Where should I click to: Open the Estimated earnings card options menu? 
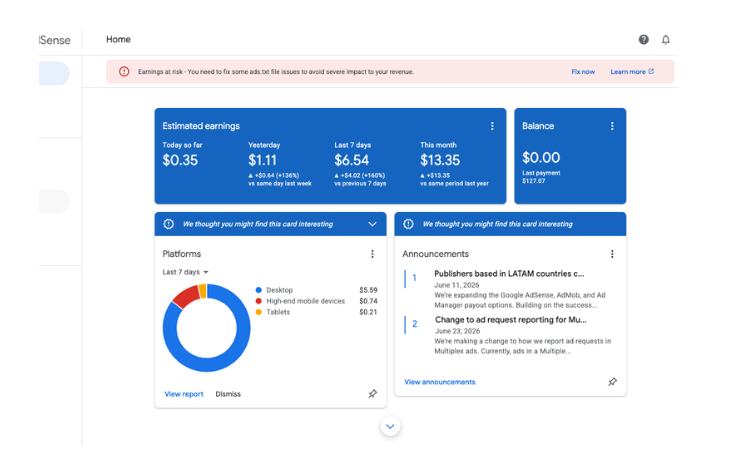pyautogui.click(x=492, y=126)
